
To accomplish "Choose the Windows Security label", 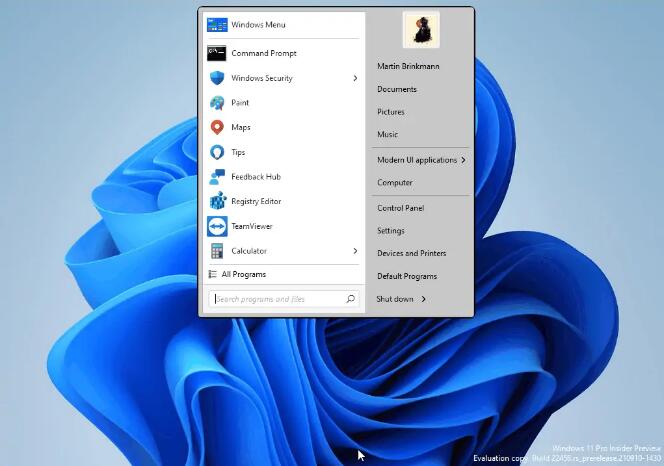I will [262, 78].
